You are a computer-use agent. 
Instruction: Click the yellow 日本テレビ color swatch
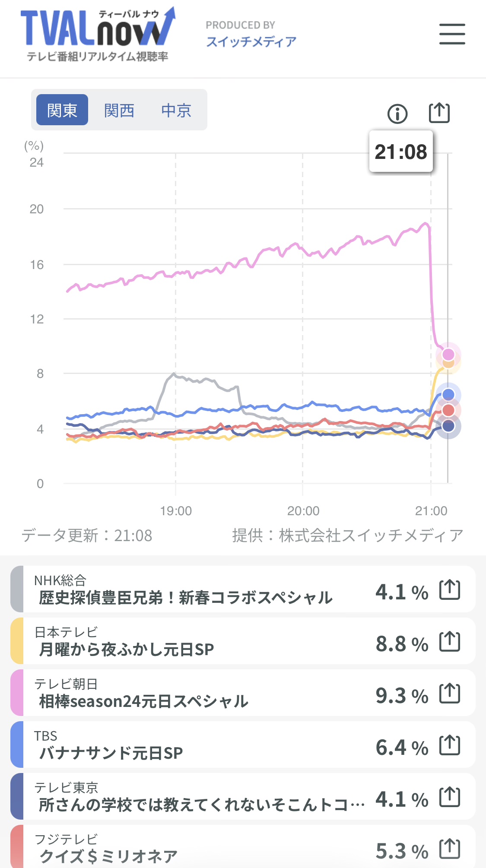(x=17, y=641)
